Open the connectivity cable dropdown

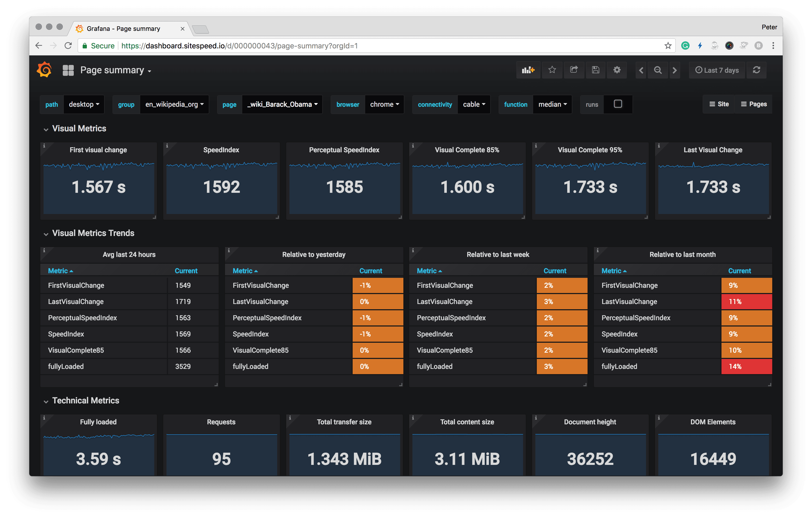tap(474, 105)
